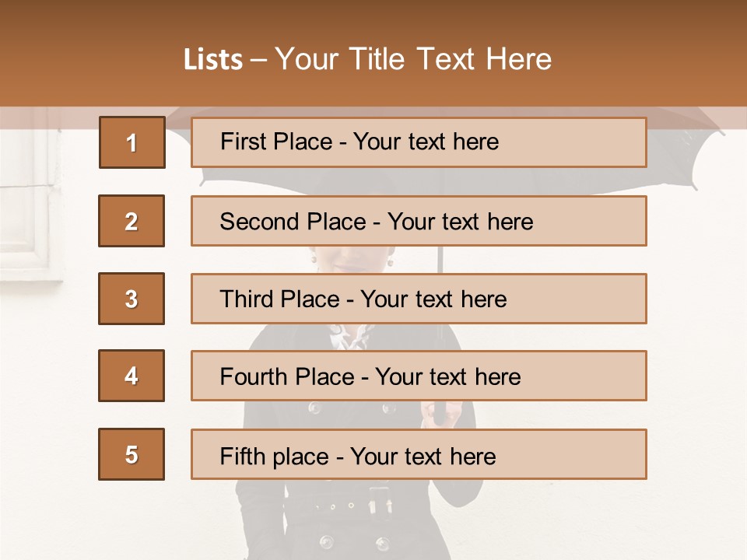The height and width of the screenshot is (560, 747).
Task: Select the 'Third Place - Your text here' bar
Action: click(x=419, y=299)
